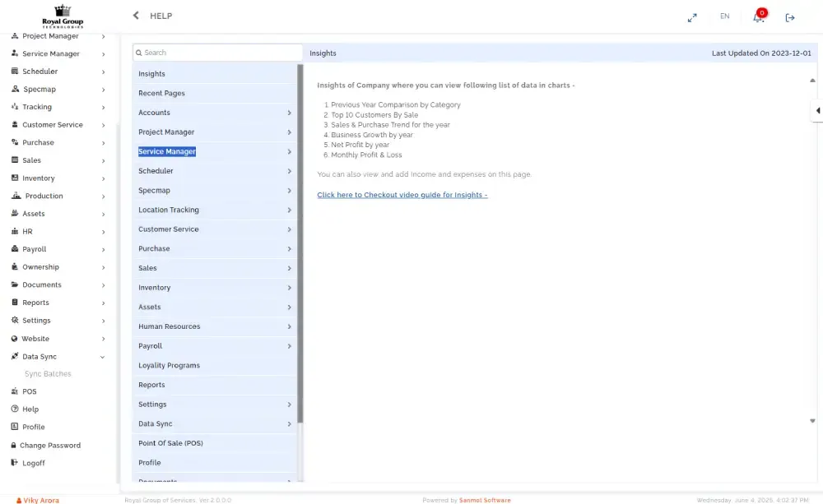
Task: Expand the Human Resources help topic chevron
Action: point(289,326)
